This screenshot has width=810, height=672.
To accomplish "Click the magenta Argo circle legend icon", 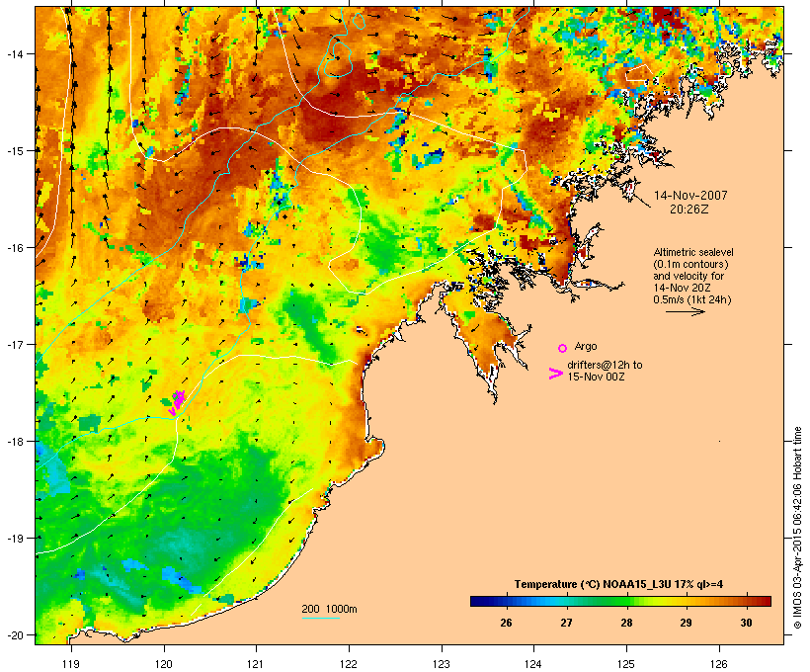I will [563, 348].
